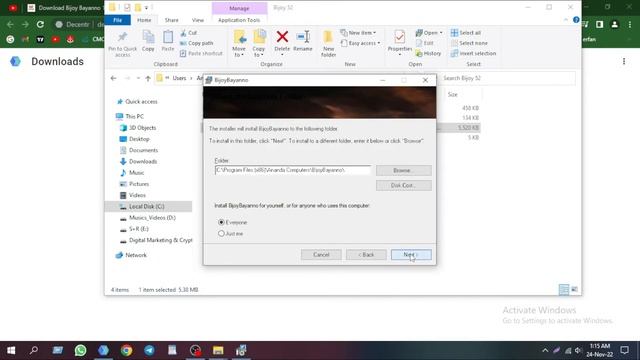The image size is (640, 360).
Task: Open the Open dropdown in ribbon
Action: point(429,33)
